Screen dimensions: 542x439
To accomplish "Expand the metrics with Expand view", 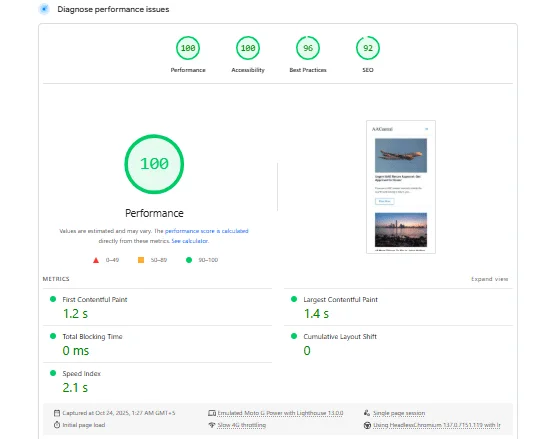I will click(489, 279).
